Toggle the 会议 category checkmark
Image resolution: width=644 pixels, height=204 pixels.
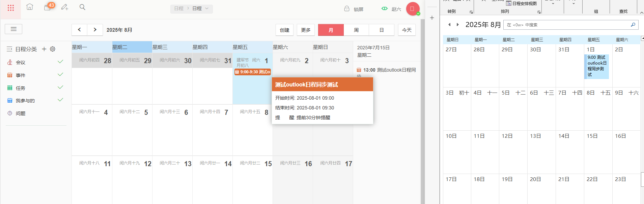60,62
